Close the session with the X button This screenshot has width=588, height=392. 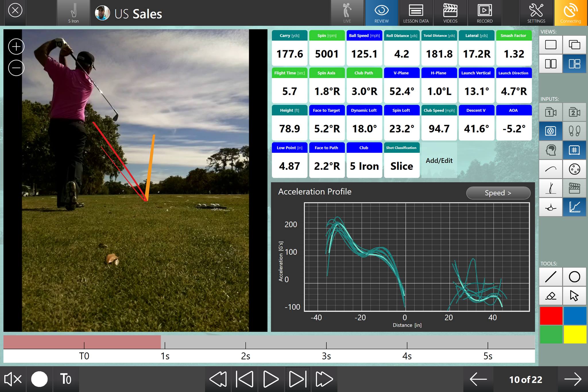click(x=15, y=11)
